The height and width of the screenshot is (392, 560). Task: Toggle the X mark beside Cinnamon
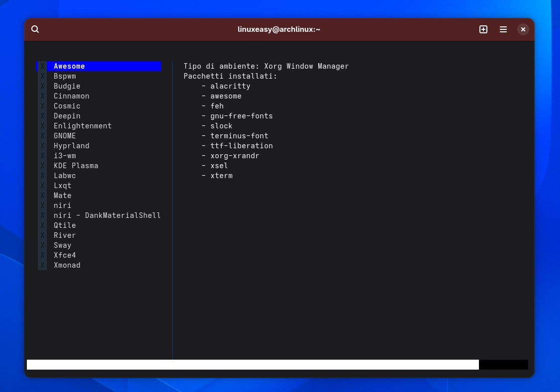42,96
